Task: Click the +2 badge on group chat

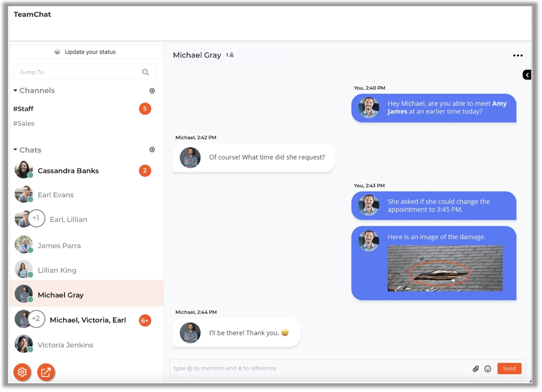Action: pyautogui.click(x=36, y=319)
